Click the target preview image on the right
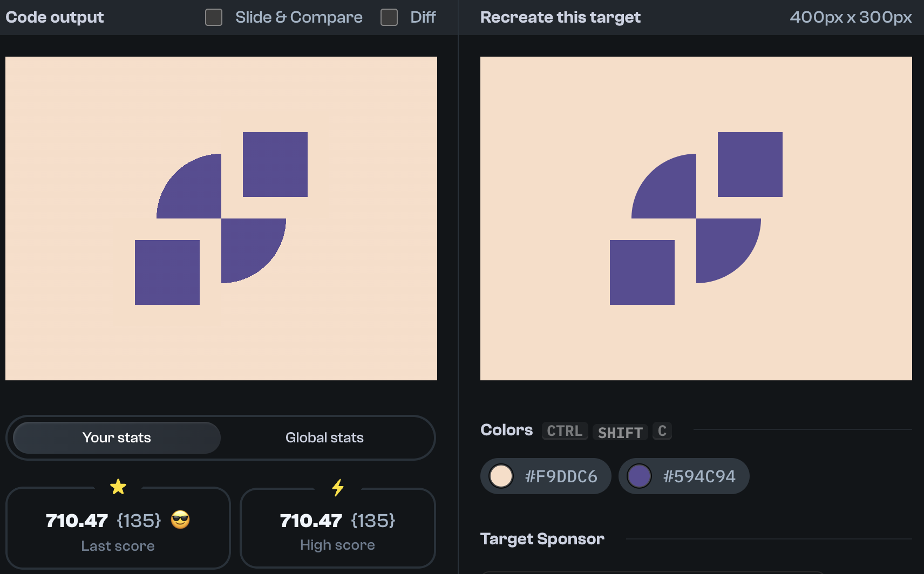The width and height of the screenshot is (924, 574). (696, 218)
